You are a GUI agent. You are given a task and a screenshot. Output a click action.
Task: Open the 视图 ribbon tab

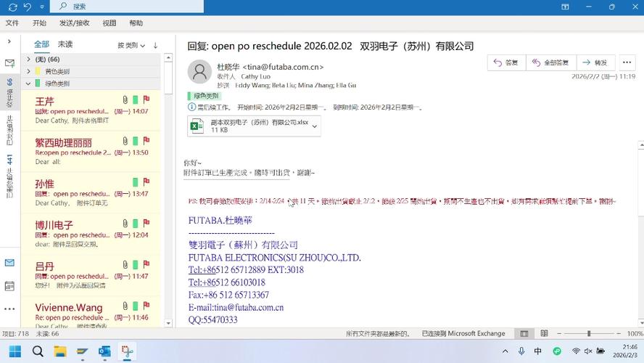[110, 23]
